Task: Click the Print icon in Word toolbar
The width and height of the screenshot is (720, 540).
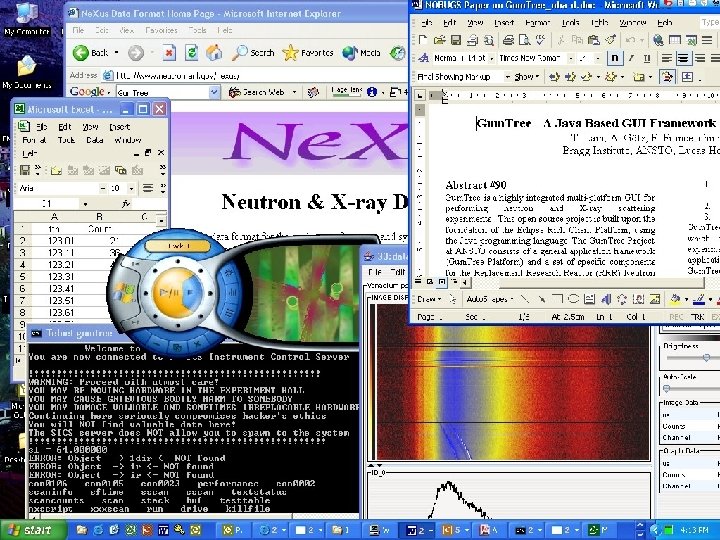Action: coord(508,40)
